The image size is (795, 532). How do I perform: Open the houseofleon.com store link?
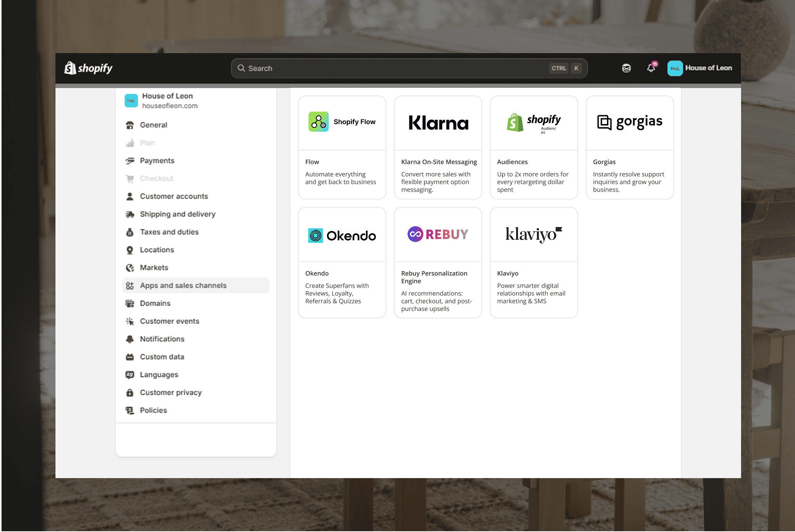coord(169,106)
